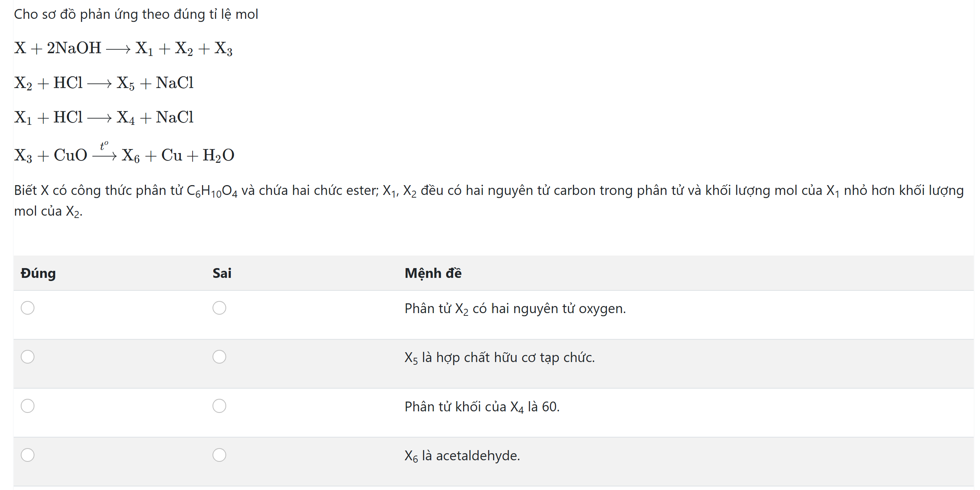This screenshot has height=490, width=980.
Task: Click the statement 'X₆ là acetaldehyde'
Action: click(462, 456)
